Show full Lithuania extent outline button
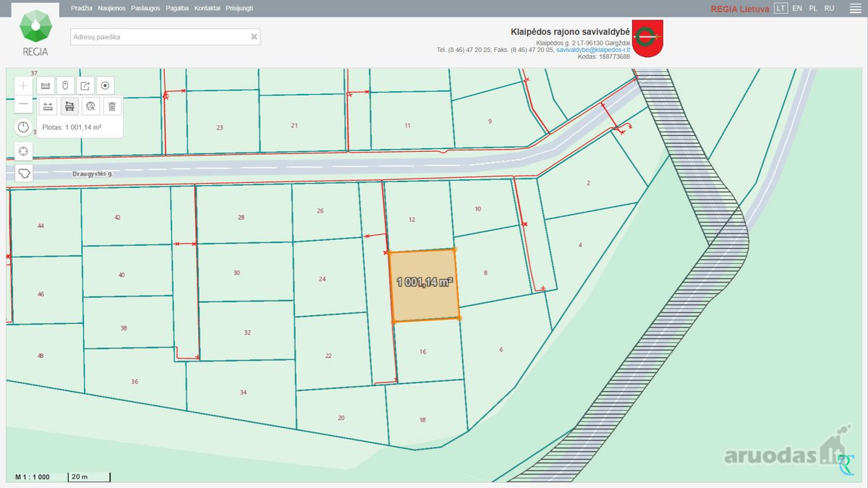Viewport: 868px width, 488px height. (24, 174)
